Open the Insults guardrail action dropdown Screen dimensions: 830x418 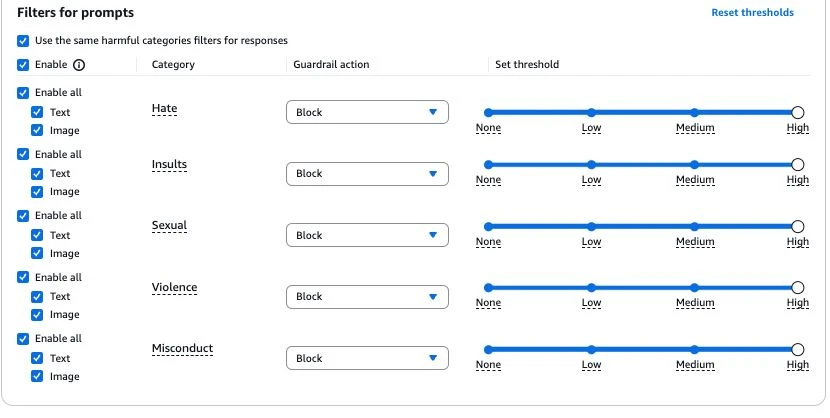click(367, 174)
